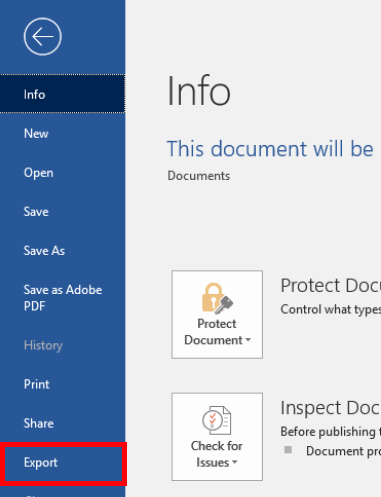Open the New menu item
This screenshot has height=497, width=381.
point(62,134)
